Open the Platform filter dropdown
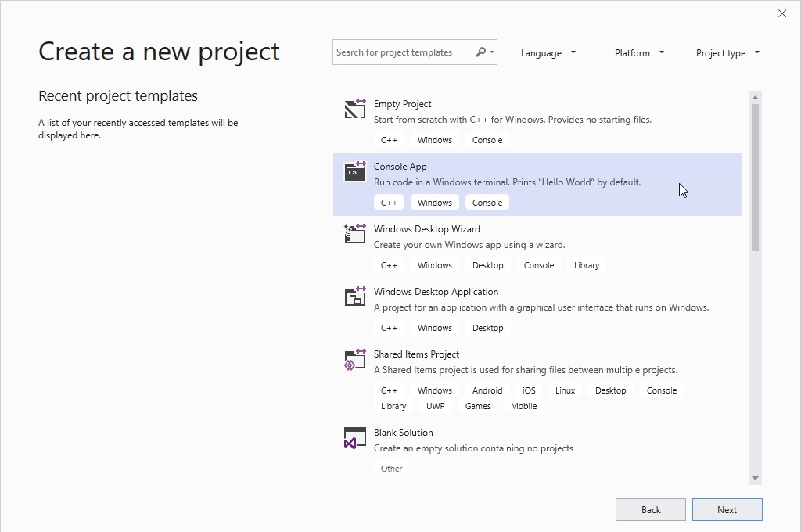801x532 pixels. 639,52
